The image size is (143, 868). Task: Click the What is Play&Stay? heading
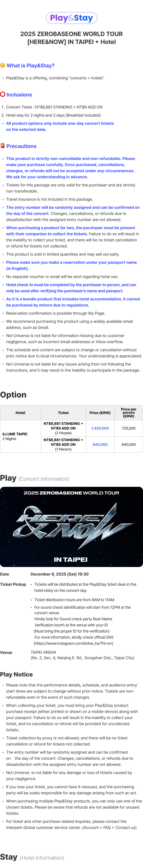point(30,66)
